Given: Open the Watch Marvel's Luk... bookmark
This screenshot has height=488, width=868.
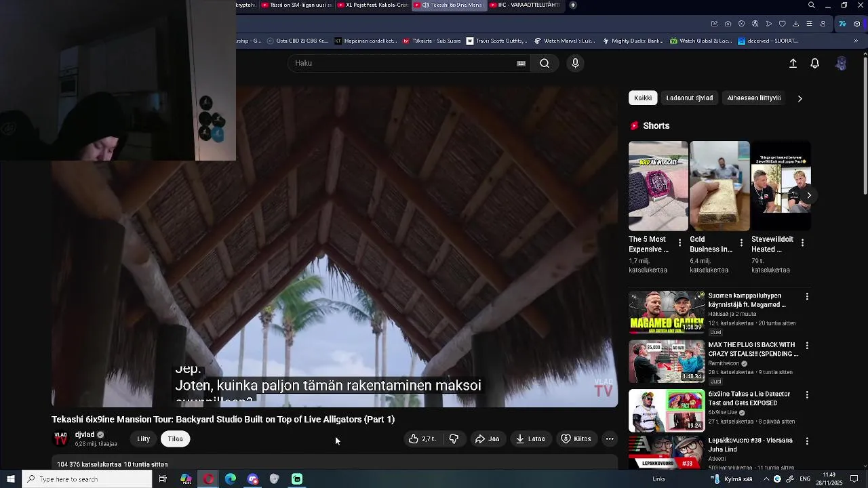Looking at the screenshot, I should [564, 41].
